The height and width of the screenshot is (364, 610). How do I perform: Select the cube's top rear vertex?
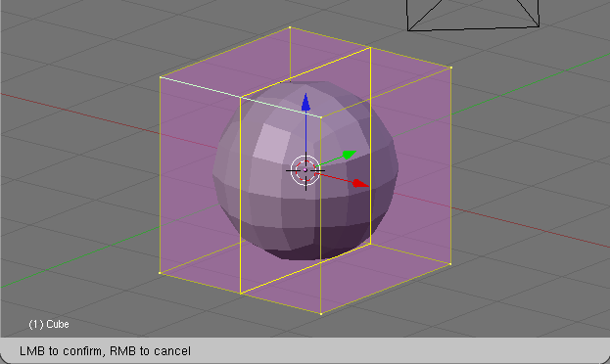(290, 27)
